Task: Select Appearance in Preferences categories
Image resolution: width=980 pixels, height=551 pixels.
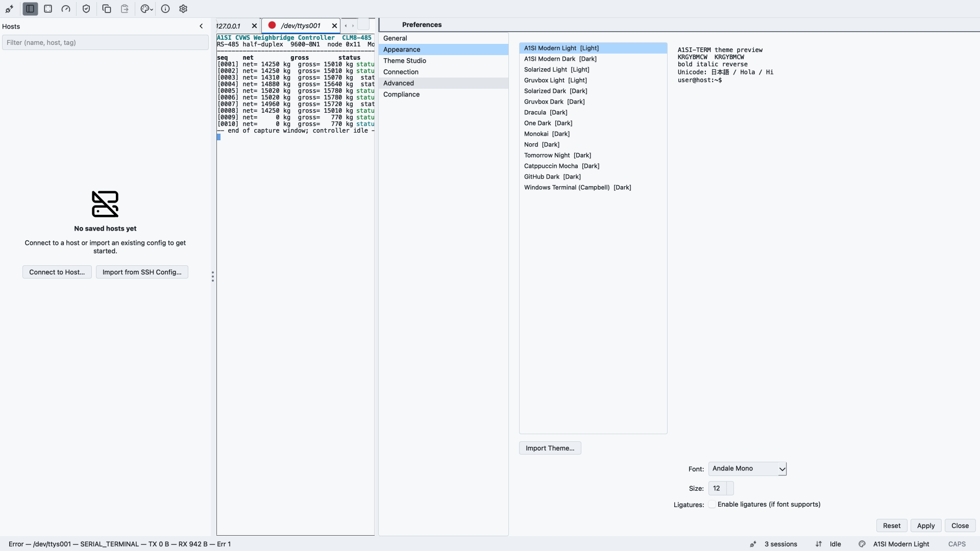Action: coord(444,49)
